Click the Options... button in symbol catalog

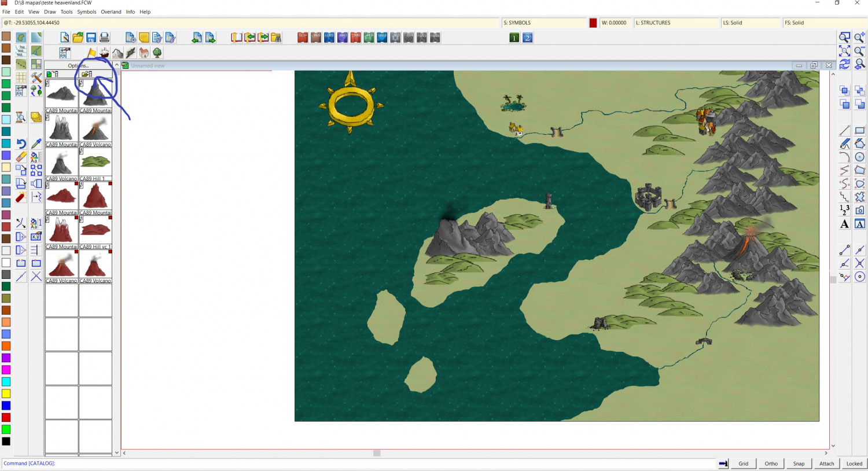coord(78,65)
